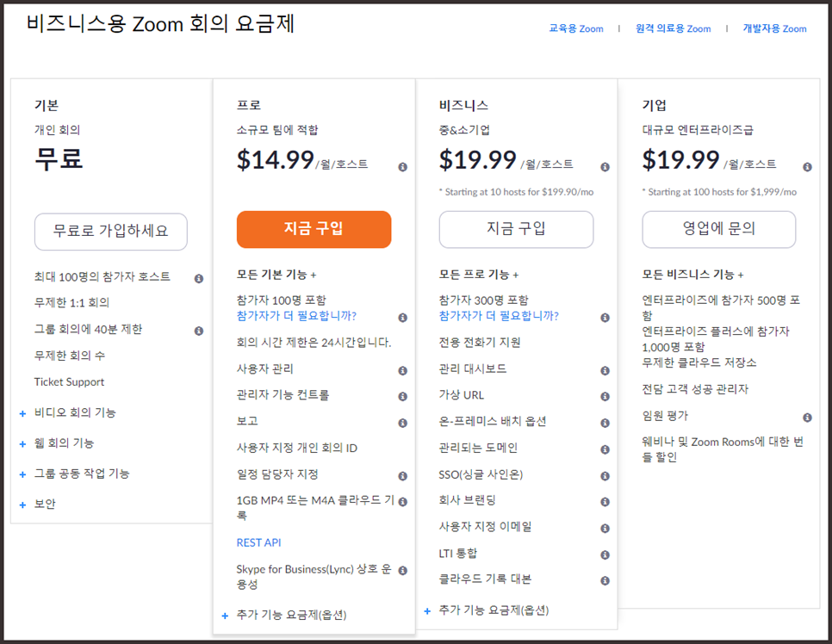
Task: Click 무료로 가입하세요 button
Action: (111, 232)
